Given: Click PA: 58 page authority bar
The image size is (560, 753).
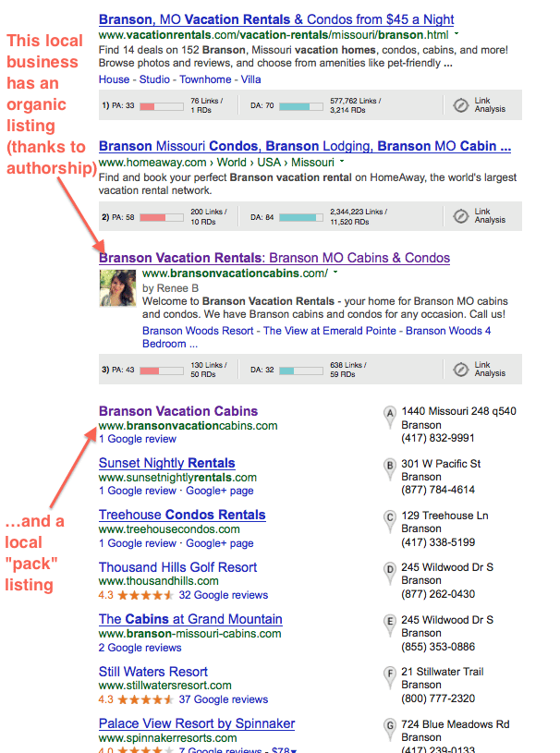Looking at the screenshot, I should pyautogui.click(x=162, y=217).
